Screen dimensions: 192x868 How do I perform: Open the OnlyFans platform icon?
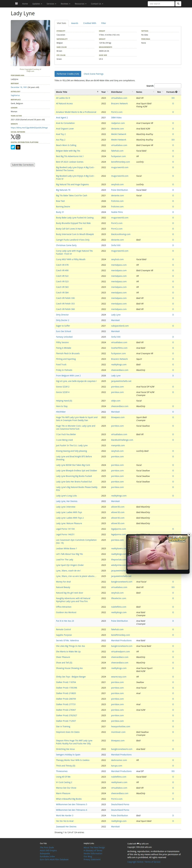point(13,147)
